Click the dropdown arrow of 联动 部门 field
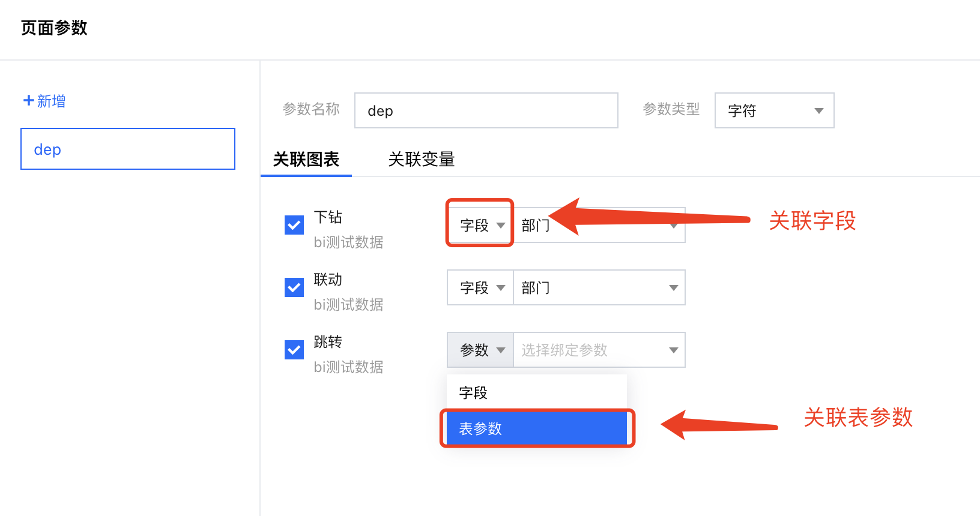Screen dimensions: 980x516 (x=673, y=288)
